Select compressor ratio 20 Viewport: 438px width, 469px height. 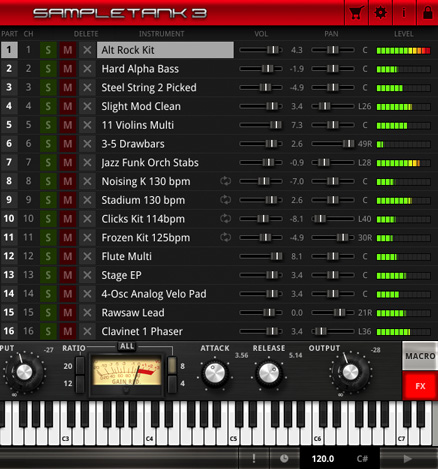coord(80,366)
